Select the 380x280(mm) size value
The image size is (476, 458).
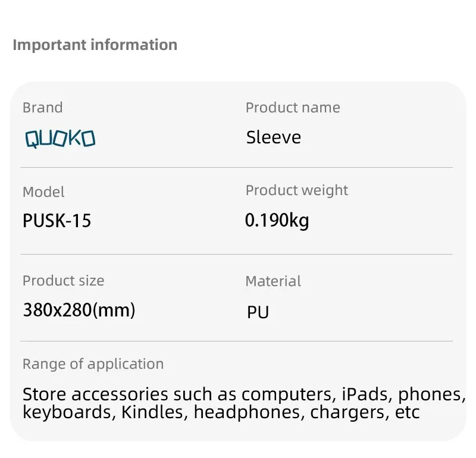point(79,310)
